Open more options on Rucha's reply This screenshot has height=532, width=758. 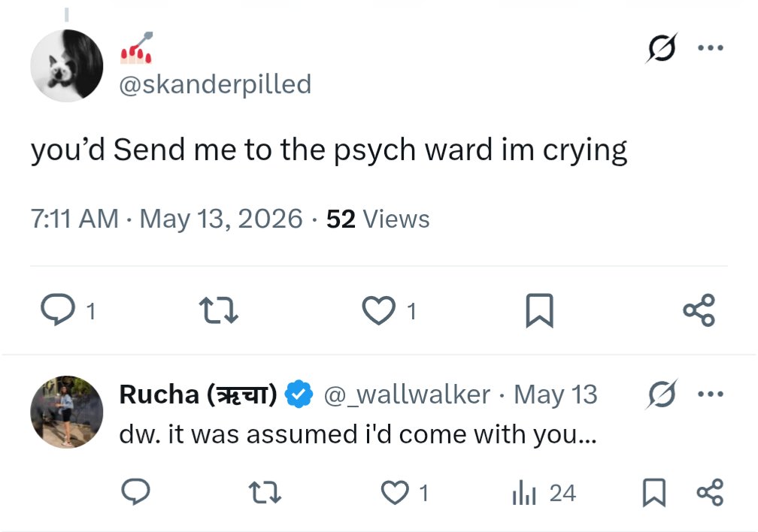coord(711,394)
